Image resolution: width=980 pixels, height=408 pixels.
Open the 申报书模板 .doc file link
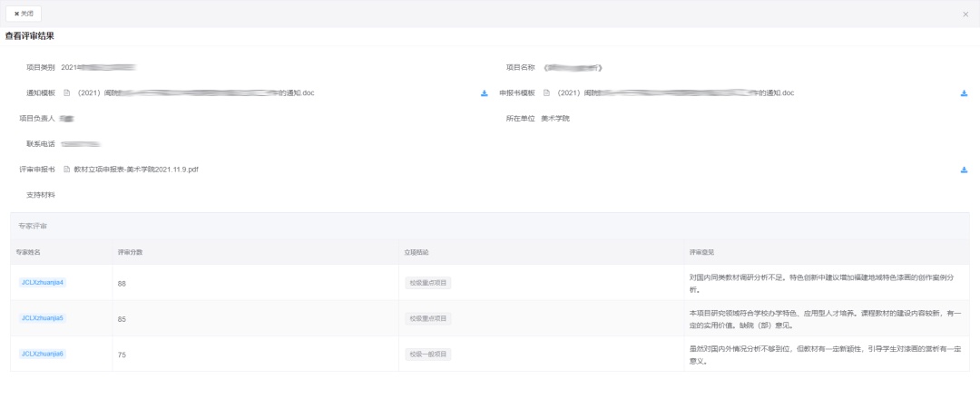[676, 93]
